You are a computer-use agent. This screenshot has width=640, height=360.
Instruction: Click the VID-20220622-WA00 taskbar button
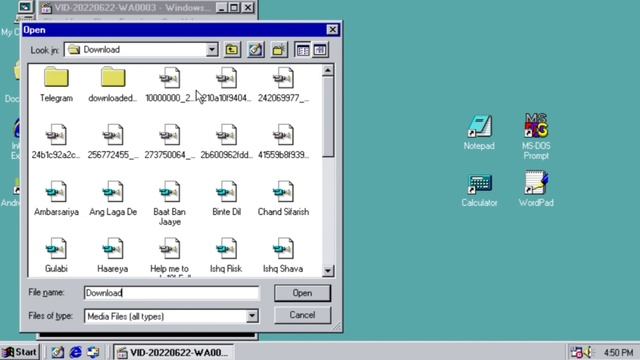tap(173, 352)
